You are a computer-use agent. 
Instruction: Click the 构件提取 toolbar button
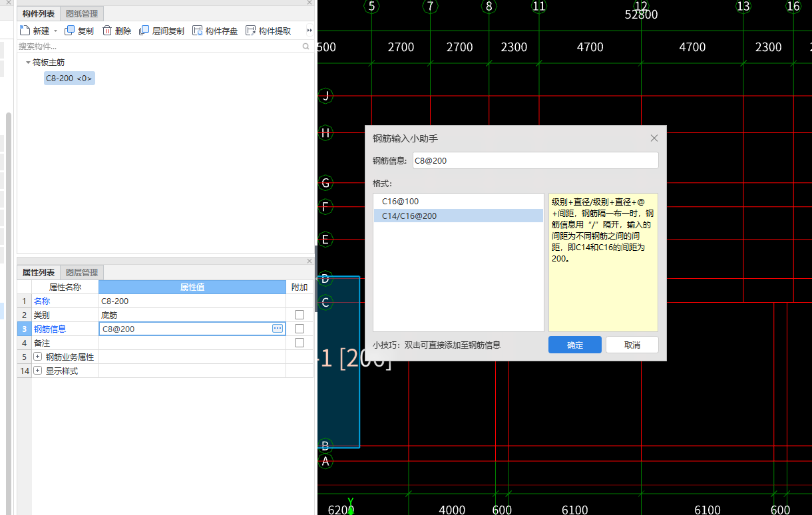(268, 31)
